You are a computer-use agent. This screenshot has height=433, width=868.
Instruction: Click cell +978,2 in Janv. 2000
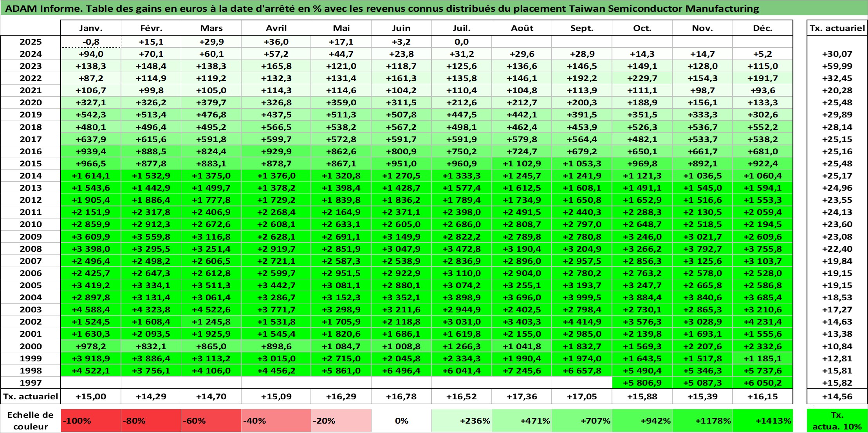pyautogui.click(x=91, y=346)
